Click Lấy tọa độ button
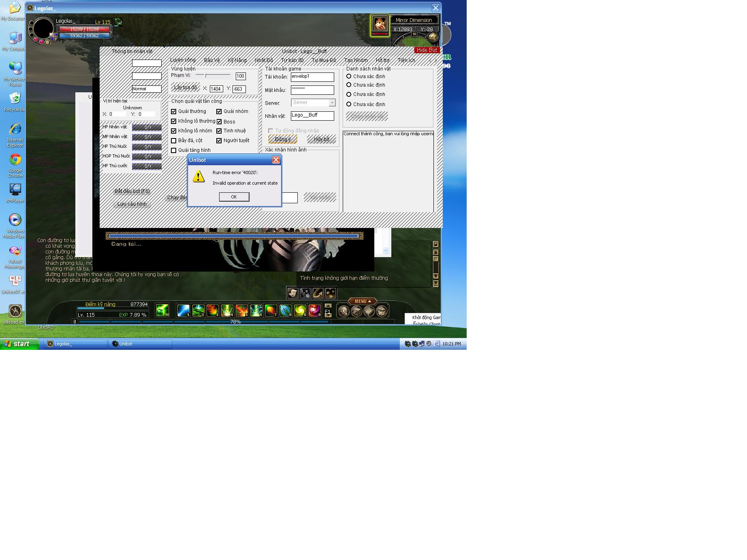This screenshot has height=560, width=747. 186,87
